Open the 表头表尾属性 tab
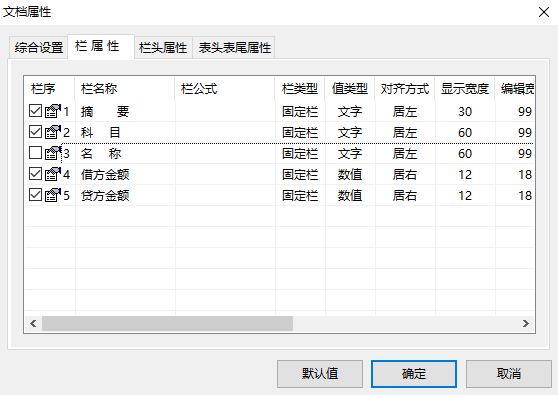The height and width of the screenshot is (395, 558). click(234, 47)
